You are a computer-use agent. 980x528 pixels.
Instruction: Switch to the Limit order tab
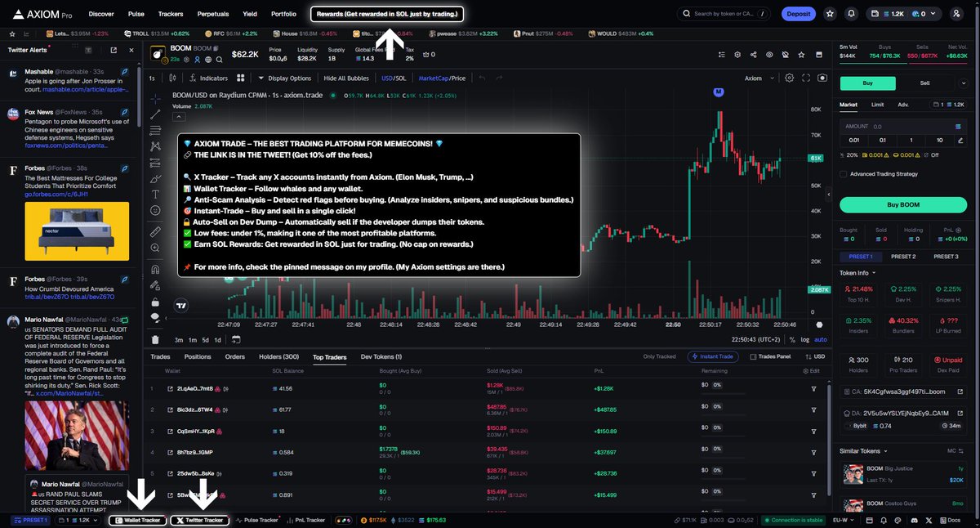pyautogui.click(x=877, y=105)
